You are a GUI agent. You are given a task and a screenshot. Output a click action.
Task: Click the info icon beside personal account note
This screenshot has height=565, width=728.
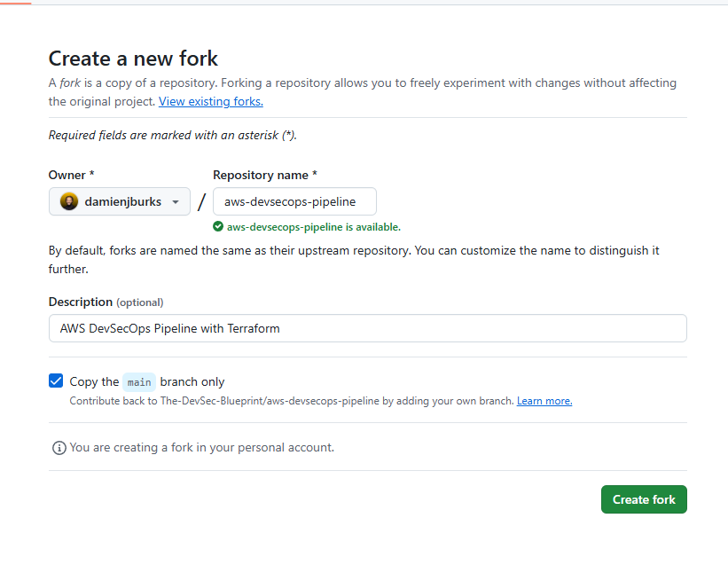pos(59,447)
